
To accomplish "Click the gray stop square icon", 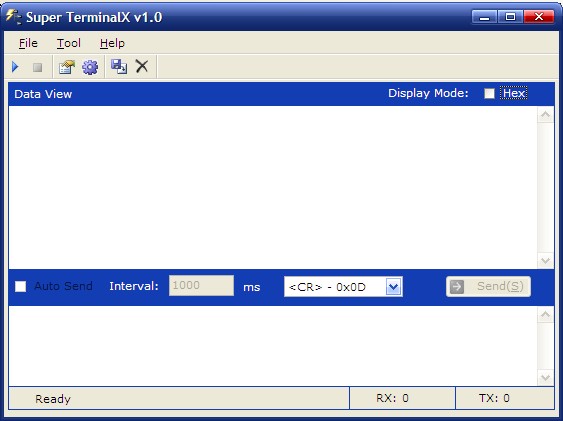I will [37, 67].
